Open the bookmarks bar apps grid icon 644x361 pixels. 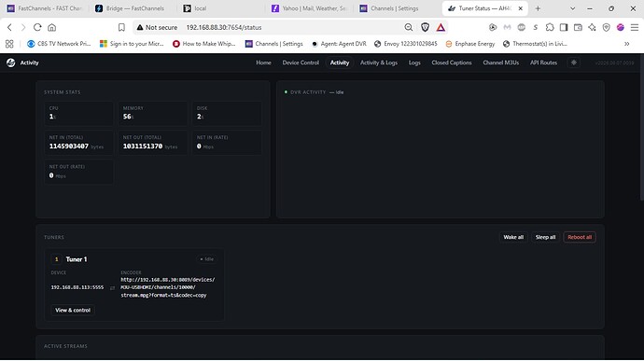tap(9, 44)
